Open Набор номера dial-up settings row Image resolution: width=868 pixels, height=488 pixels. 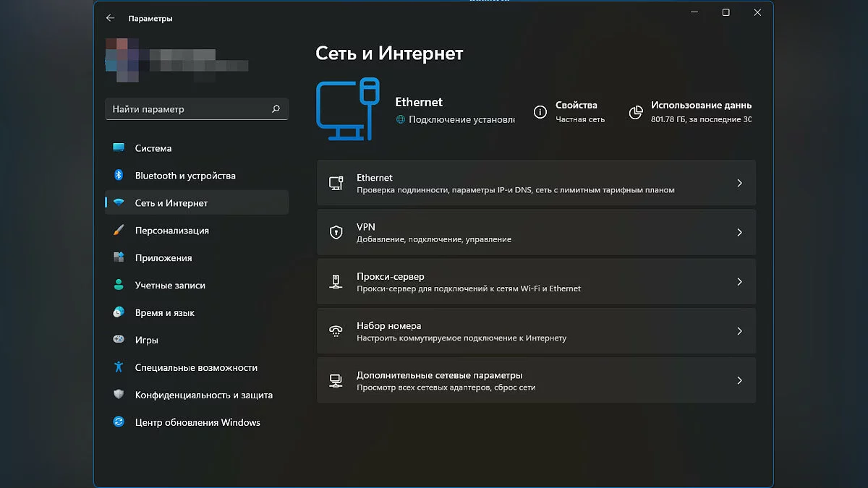[x=536, y=331]
